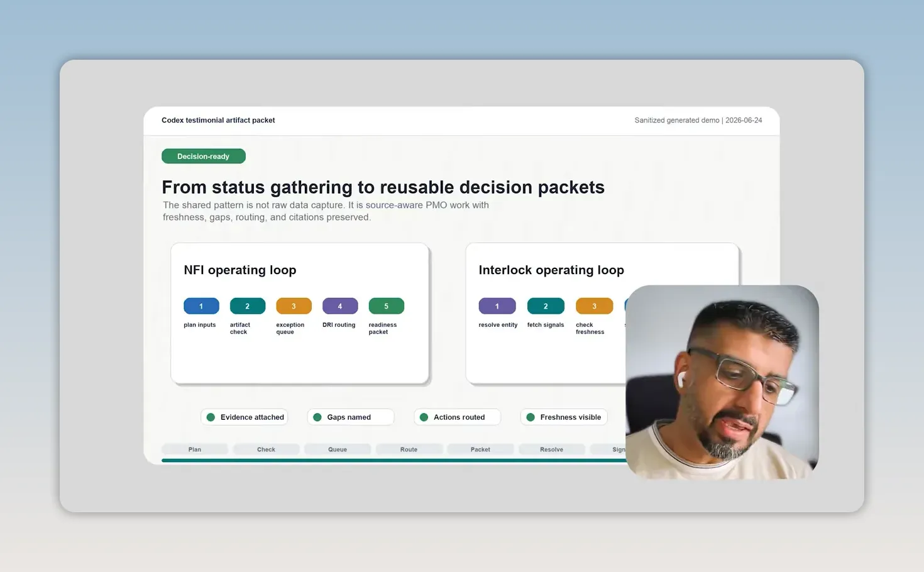Click the teal progress bar
This screenshot has height=572, width=924.
pos(393,461)
